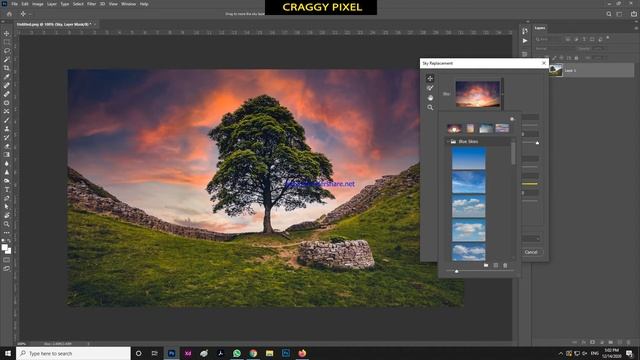
Task: Click the Hand tool in Sky Replacement dialog
Action: tap(430, 98)
